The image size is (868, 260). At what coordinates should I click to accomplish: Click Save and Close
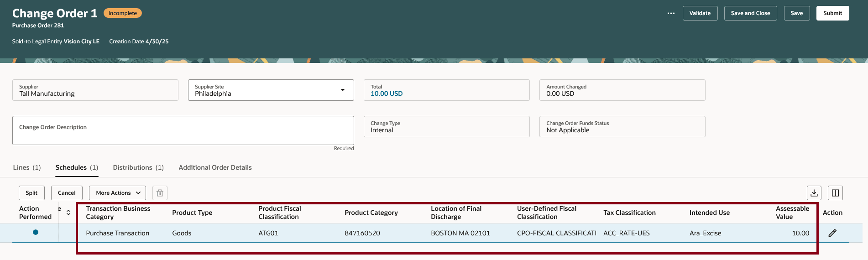(x=750, y=13)
